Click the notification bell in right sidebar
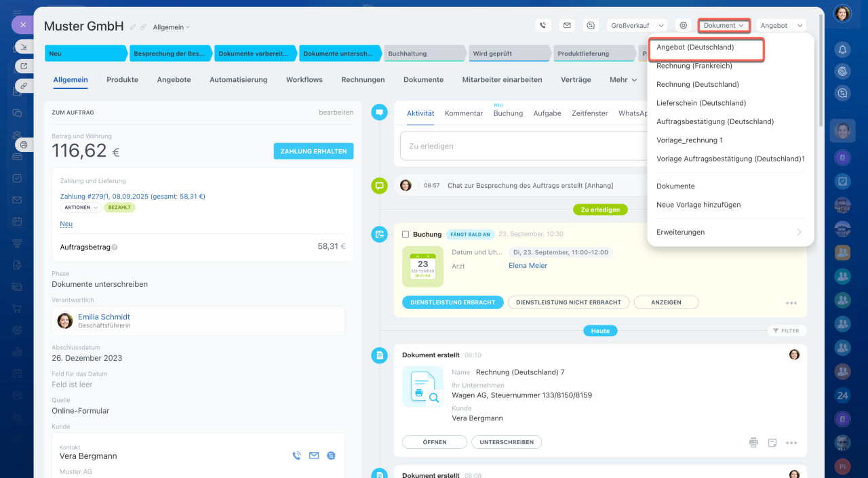 click(x=842, y=49)
